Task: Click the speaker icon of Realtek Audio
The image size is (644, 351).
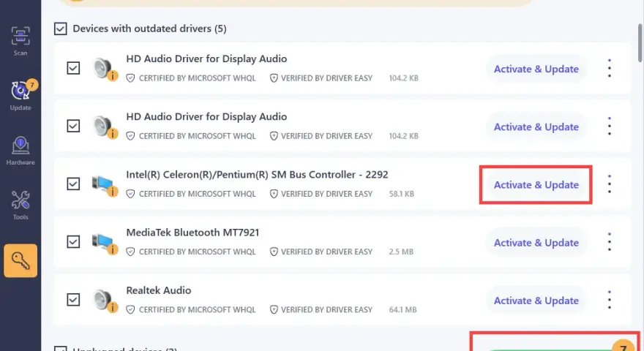Action: coord(105,300)
